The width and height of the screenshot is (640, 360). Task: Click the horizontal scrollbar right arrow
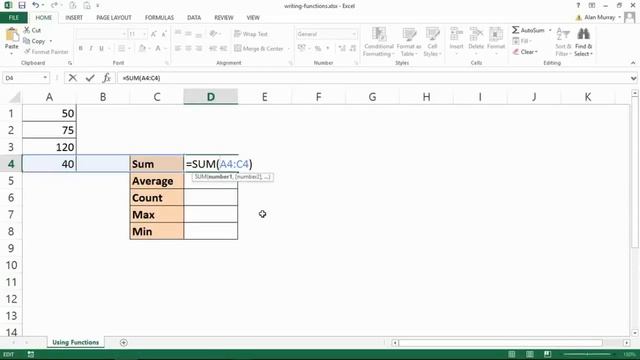coord(627,342)
